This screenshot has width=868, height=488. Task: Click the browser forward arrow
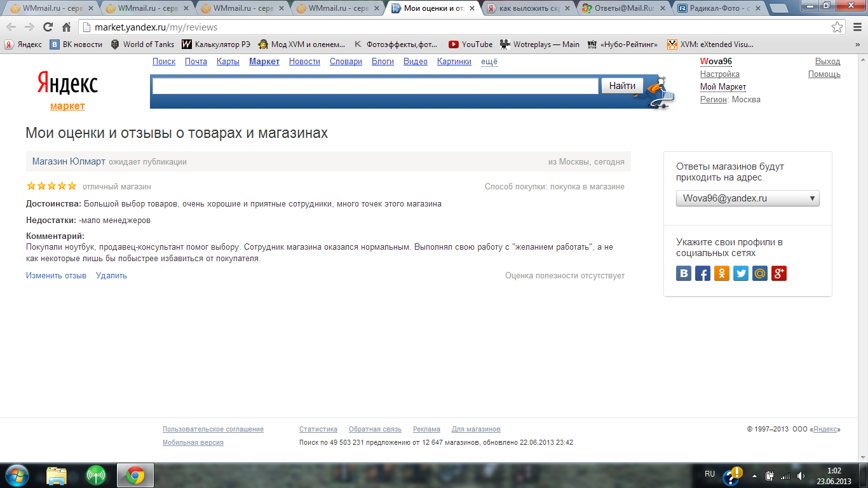point(29,27)
